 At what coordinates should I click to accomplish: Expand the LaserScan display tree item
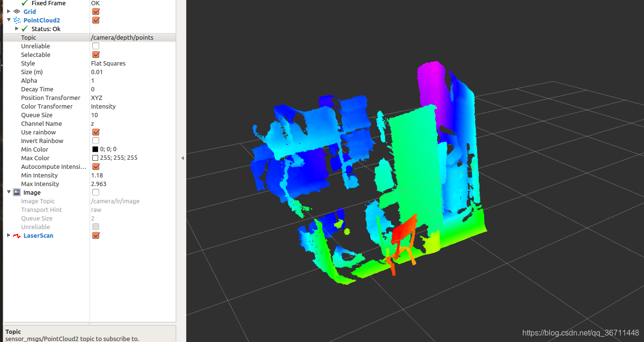(9, 235)
